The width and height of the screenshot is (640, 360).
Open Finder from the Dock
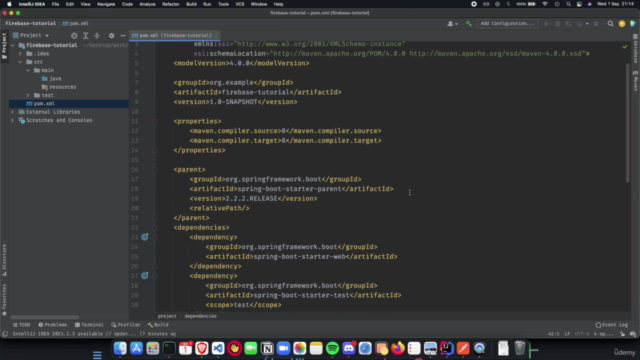(120, 348)
